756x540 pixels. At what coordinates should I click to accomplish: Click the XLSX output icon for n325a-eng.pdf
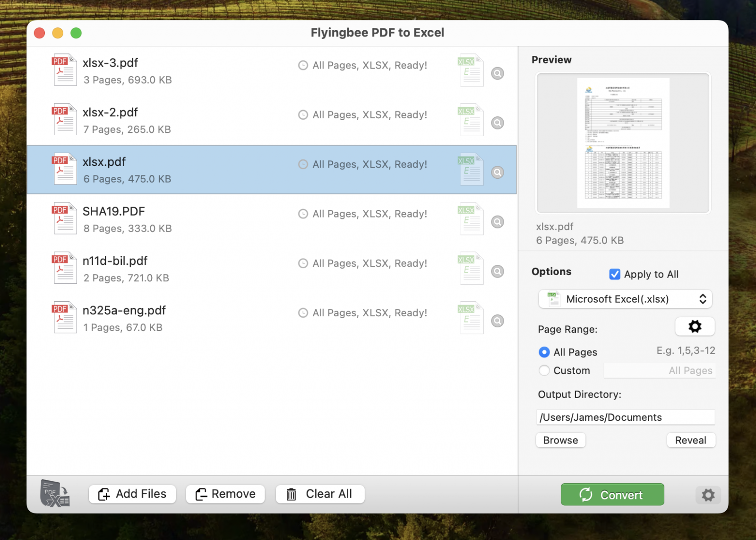471,318
